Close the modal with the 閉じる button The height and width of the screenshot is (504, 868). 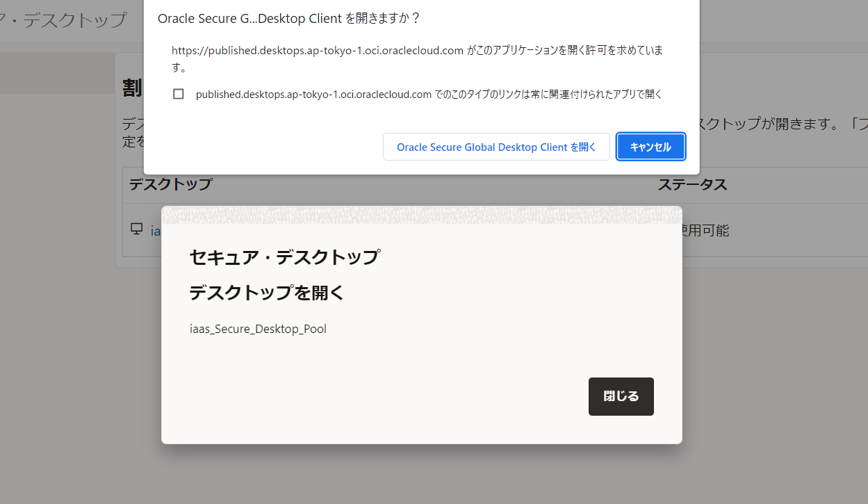tap(621, 396)
